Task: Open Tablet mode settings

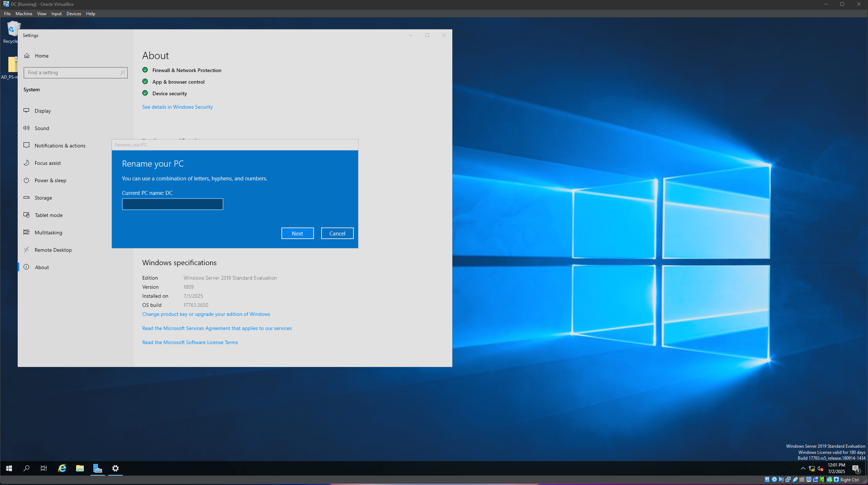Action: pyautogui.click(x=65, y=215)
